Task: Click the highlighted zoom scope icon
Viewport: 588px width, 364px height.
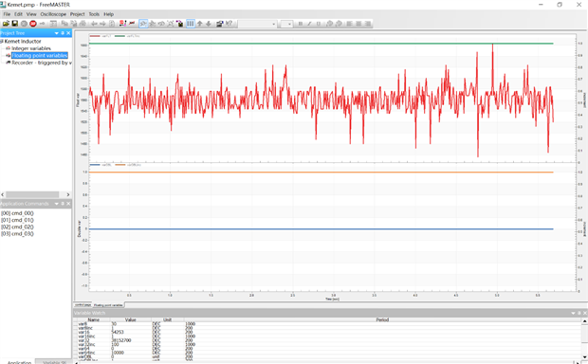Action: click(x=143, y=24)
